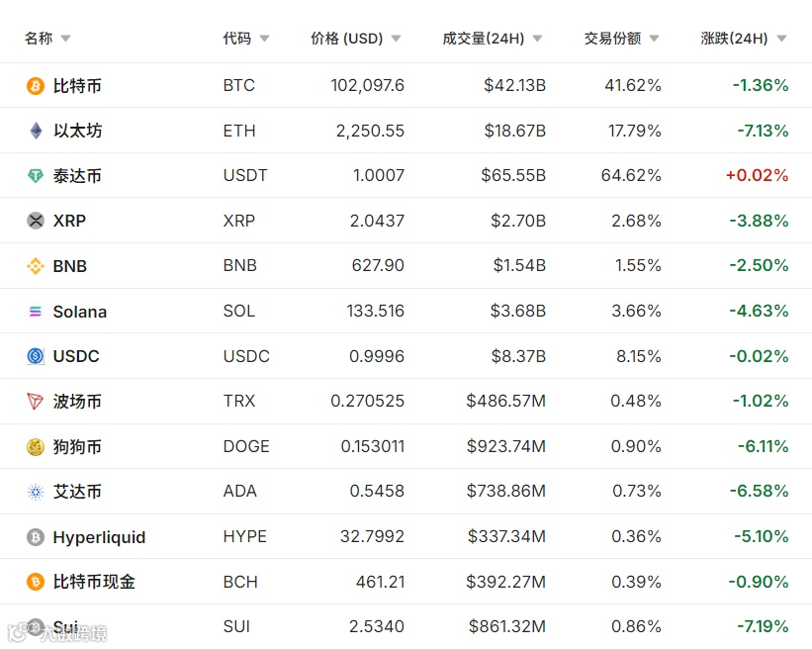Click the Solana striped logo icon
This screenshot has width=812, height=649.
tap(36, 312)
